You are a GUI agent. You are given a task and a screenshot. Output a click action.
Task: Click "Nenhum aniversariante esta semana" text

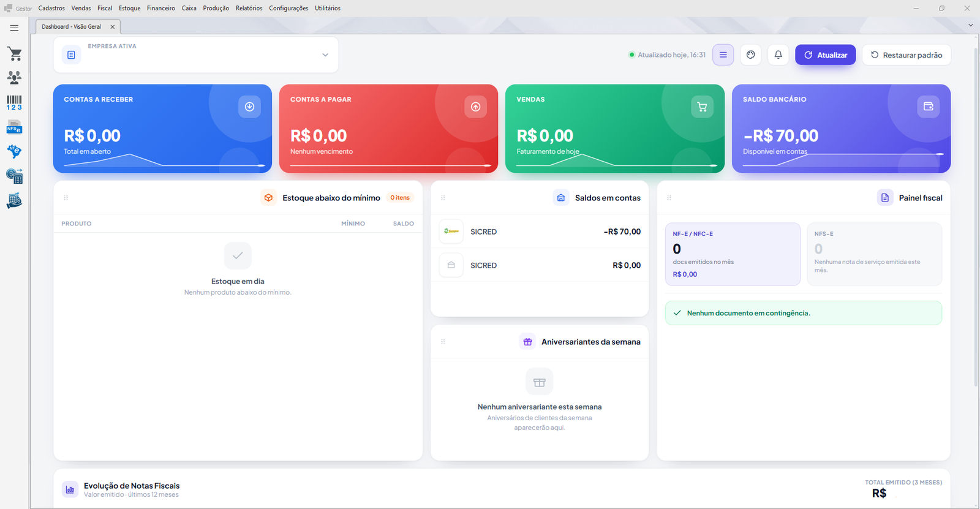click(540, 407)
